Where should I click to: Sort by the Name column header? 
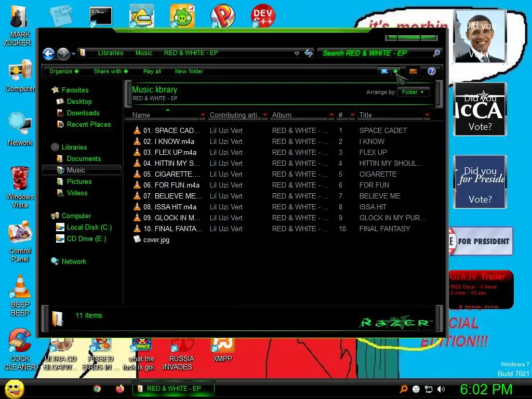pyautogui.click(x=163, y=115)
